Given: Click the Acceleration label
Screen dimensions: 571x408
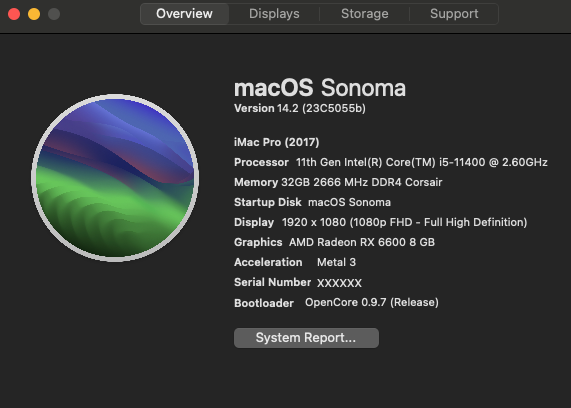Looking at the screenshot, I should pos(268,262).
